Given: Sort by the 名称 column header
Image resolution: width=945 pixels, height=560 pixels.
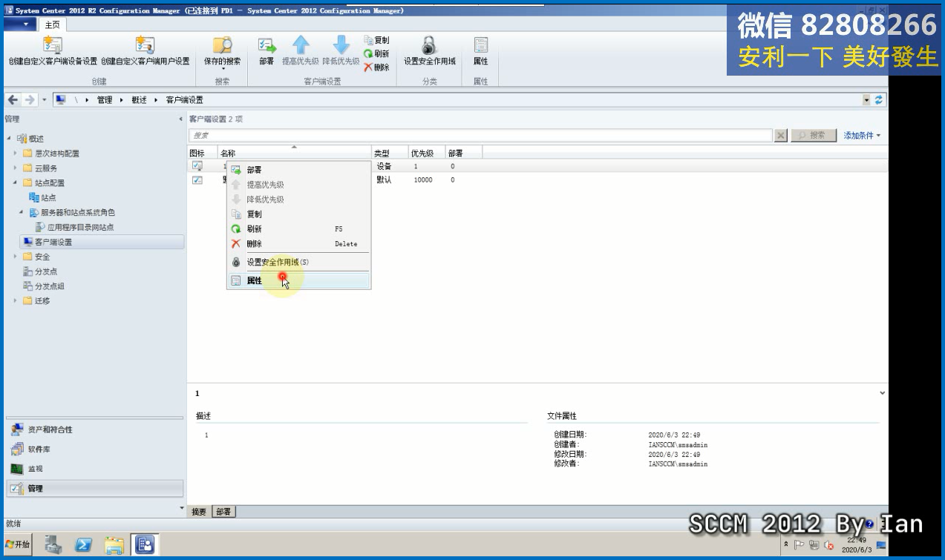Looking at the screenshot, I should [294, 153].
